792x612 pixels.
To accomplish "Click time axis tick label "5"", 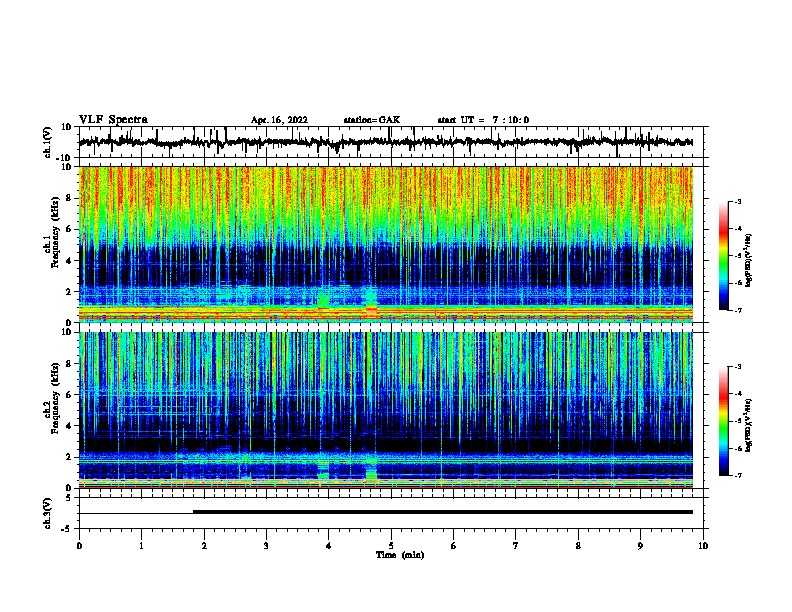I will [x=391, y=546].
